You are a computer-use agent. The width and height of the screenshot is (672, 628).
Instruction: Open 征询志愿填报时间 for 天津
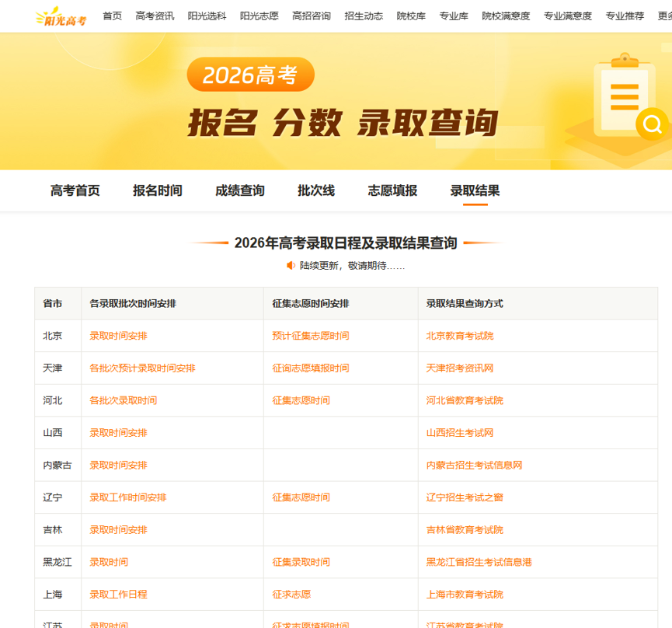click(311, 368)
